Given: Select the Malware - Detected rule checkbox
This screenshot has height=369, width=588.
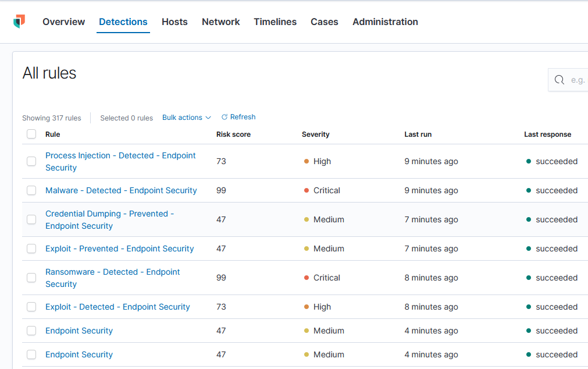Looking at the screenshot, I should point(31,190).
